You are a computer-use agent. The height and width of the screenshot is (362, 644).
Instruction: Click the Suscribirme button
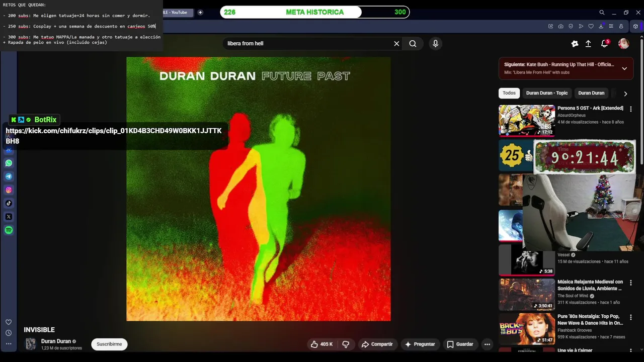[109, 344]
